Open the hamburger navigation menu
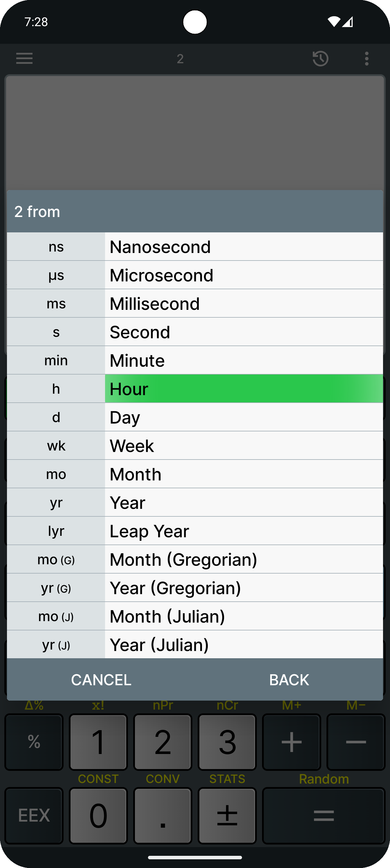This screenshot has height=868, width=390. pos(24,58)
